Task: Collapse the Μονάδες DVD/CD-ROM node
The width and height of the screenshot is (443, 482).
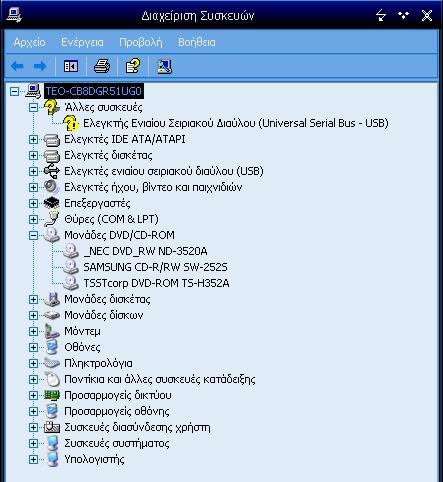Action: click(33, 235)
